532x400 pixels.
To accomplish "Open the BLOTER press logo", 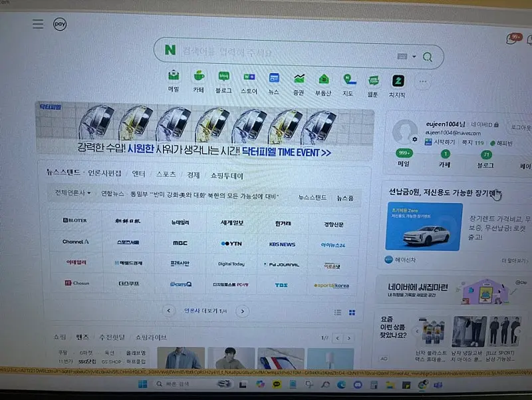I will pyautogui.click(x=75, y=220).
